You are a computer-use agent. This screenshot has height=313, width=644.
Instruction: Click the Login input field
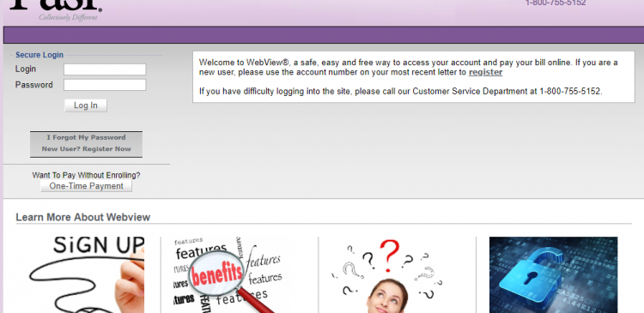[x=105, y=69]
